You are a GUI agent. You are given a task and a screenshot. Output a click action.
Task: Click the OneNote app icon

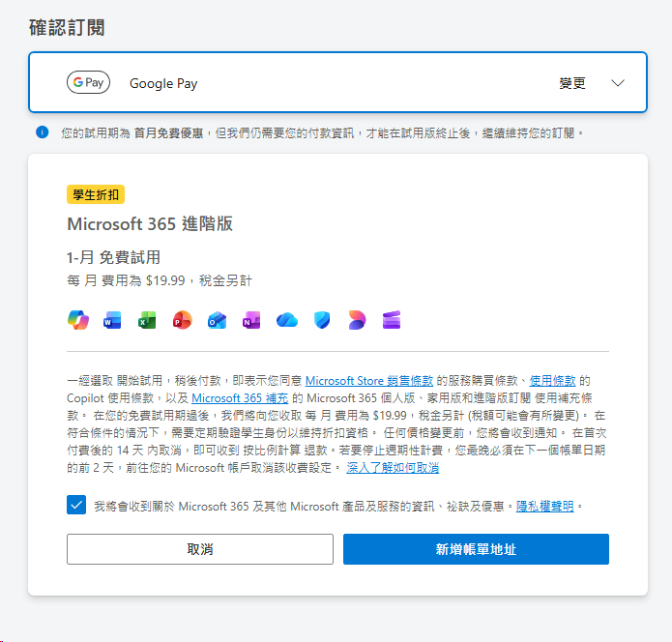coord(251,320)
